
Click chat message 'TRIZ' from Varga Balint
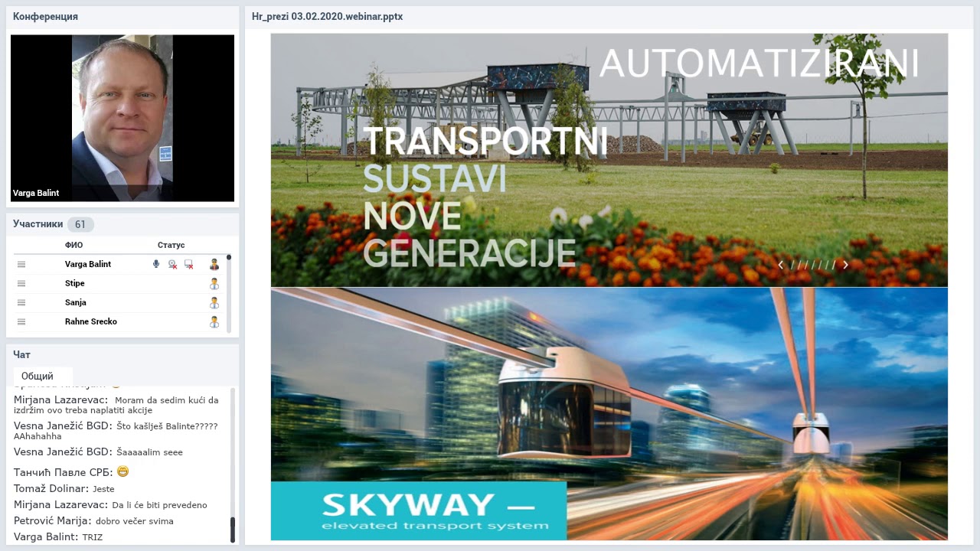[93, 537]
